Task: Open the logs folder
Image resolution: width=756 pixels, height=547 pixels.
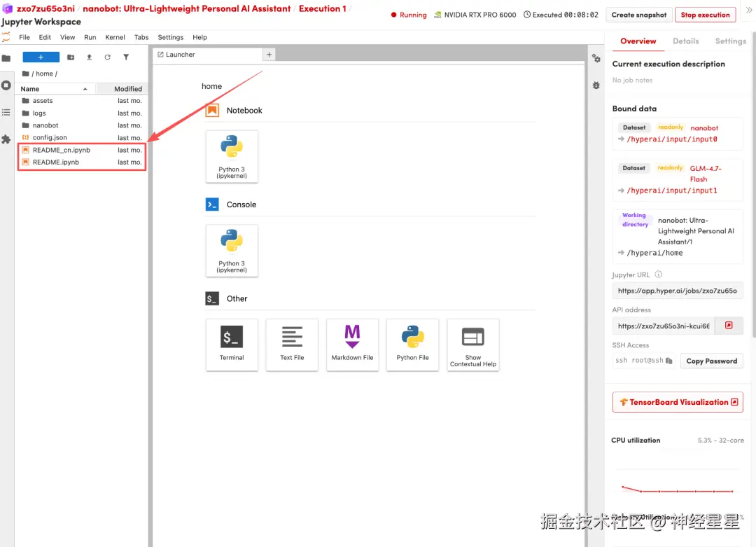Action: pyautogui.click(x=81, y=113)
